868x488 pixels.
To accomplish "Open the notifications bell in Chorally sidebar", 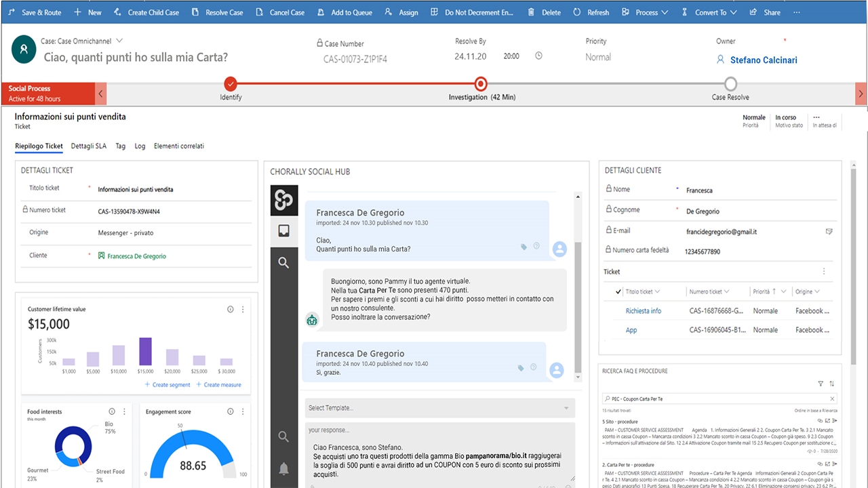I will coord(283,468).
